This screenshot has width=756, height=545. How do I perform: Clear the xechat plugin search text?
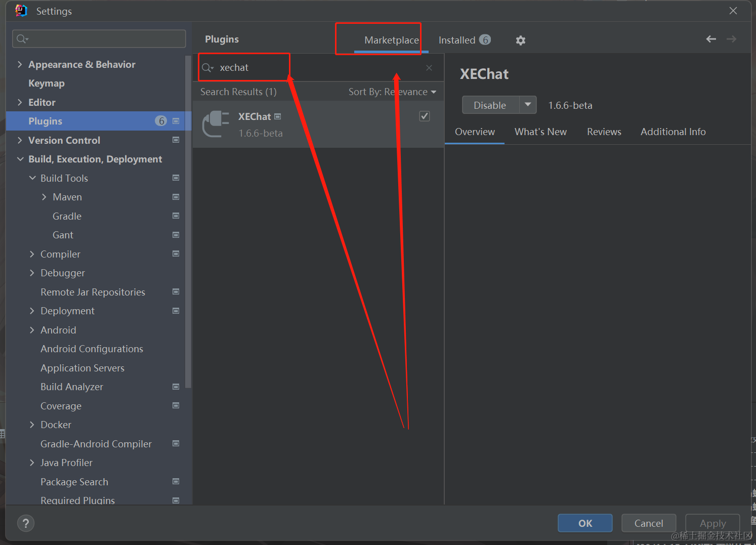tap(429, 68)
